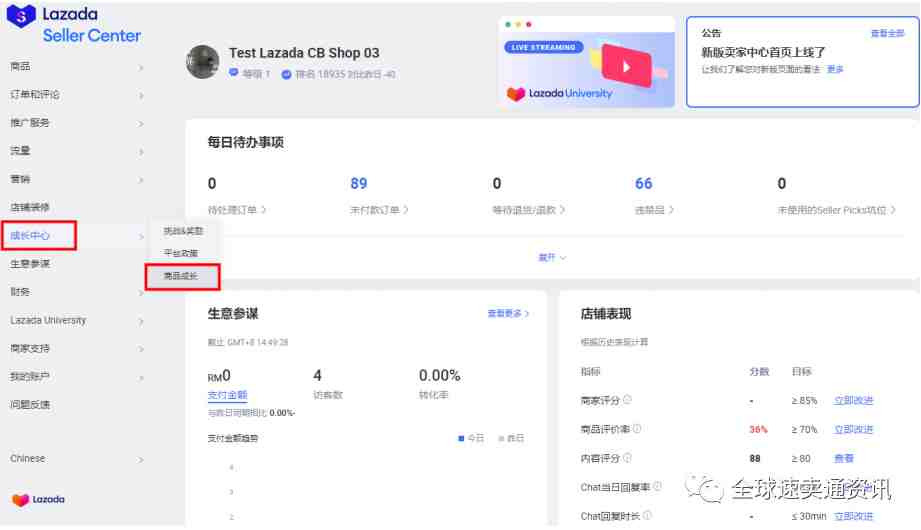Image resolution: width=921 pixels, height=530 pixels.
Task: Click 立即改进 for 商品评价率
Action: pos(853,430)
